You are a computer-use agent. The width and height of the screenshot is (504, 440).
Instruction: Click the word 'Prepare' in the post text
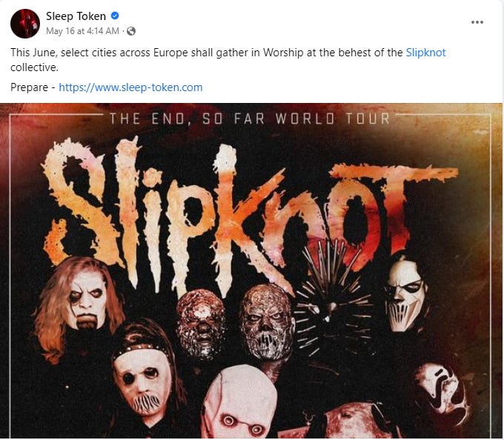point(29,87)
